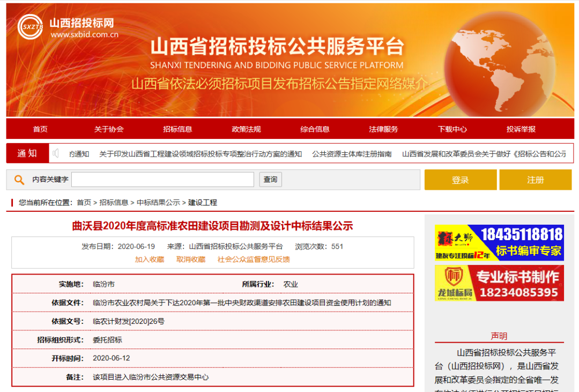Open the 政策法规 menu item

pyautogui.click(x=246, y=129)
